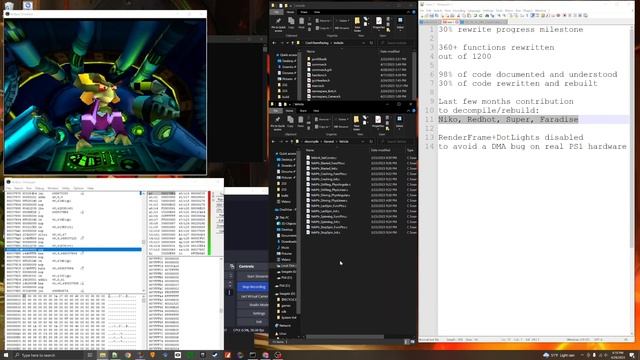Open Select dropdown in upper Explorer ribbon
This screenshot has width=640, height=360.
pyautogui.click(x=400, y=24)
